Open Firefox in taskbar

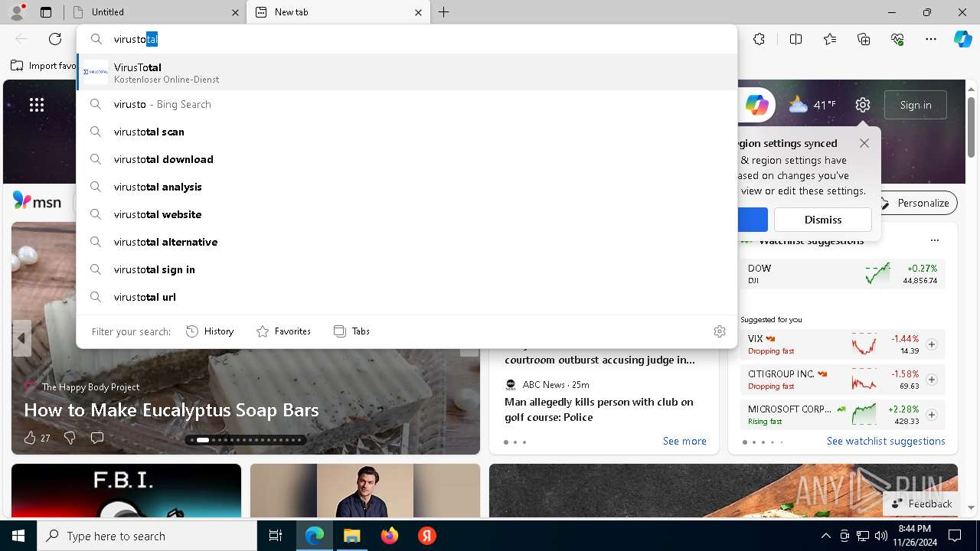(x=389, y=536)
